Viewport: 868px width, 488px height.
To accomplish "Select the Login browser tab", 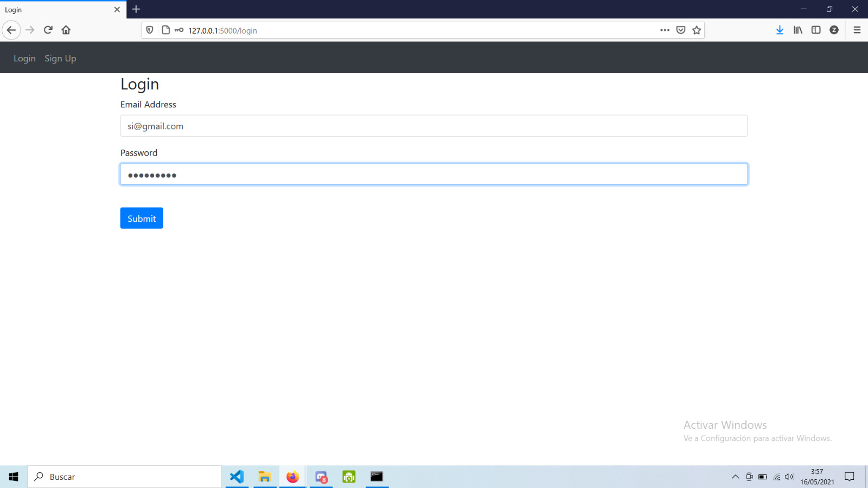I will 63,10.
